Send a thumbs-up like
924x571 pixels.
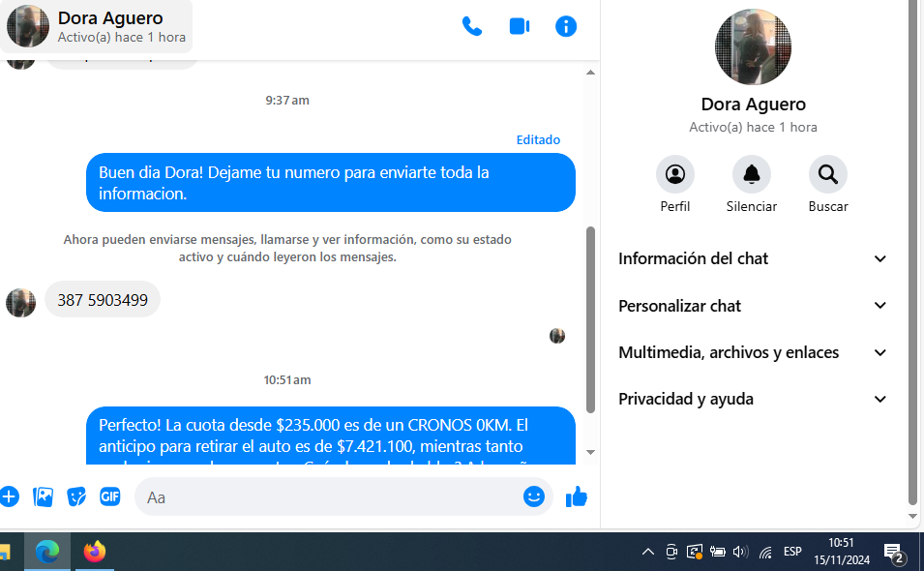(577, 496)
